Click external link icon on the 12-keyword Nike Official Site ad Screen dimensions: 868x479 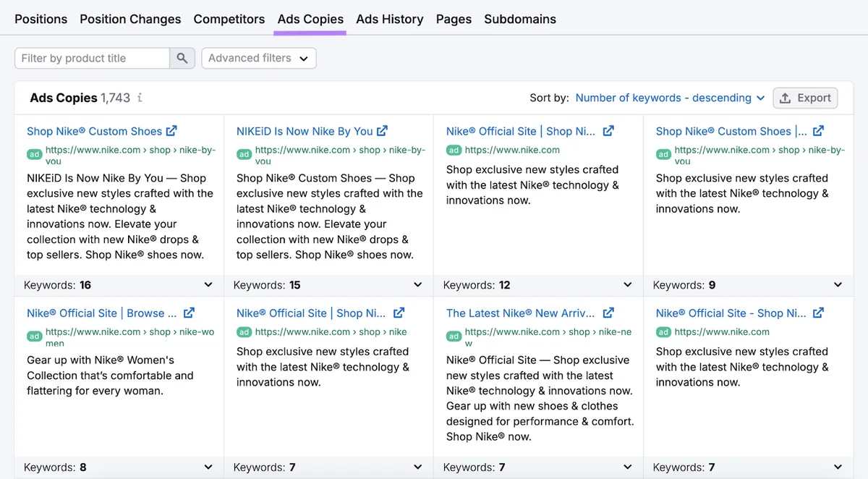click(x=608, y=131)
